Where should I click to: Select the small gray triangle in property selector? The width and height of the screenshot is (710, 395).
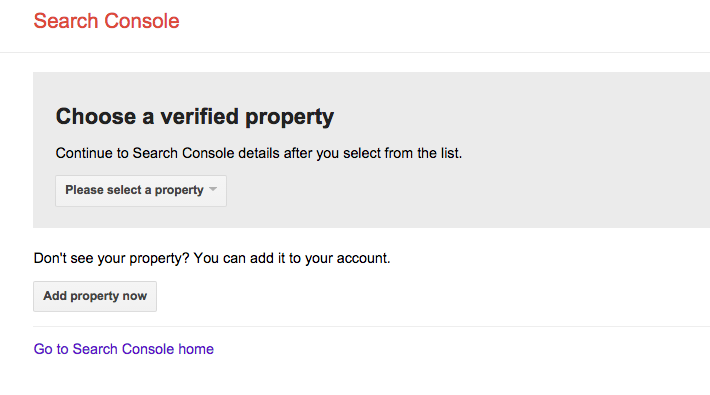click(x=213, y=189)
